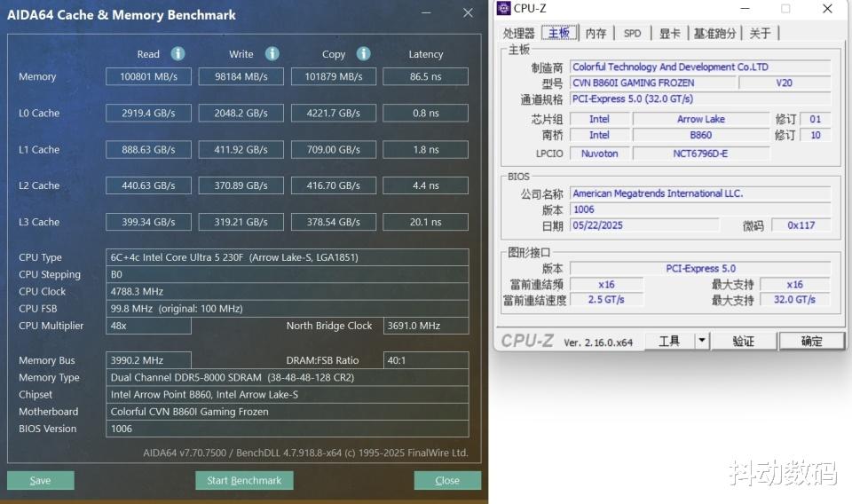Click the L0 Cache read 2919.4 GB/s

(x=148, y=113)
